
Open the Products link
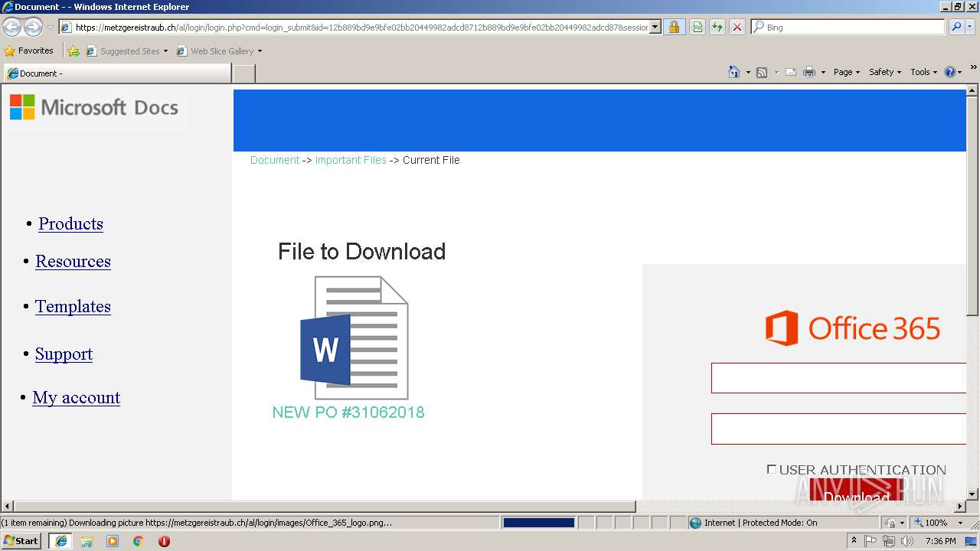(x=70, y=223)
